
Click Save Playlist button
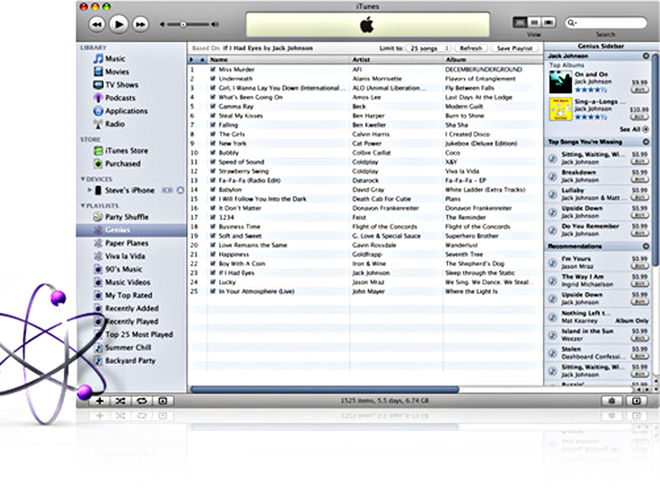515,48
